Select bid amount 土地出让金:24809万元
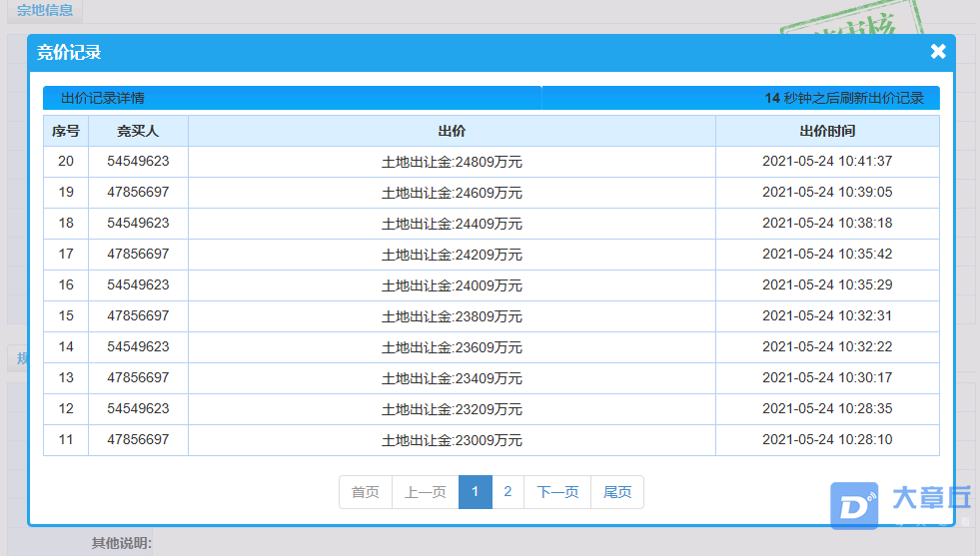This screenshot has width=980, height=556. (x=452, y=162)
